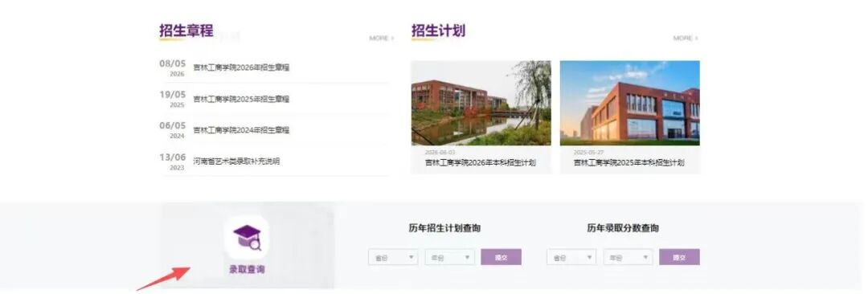Submit the 历年录取分数查询 form

click(x=679, y=258)
